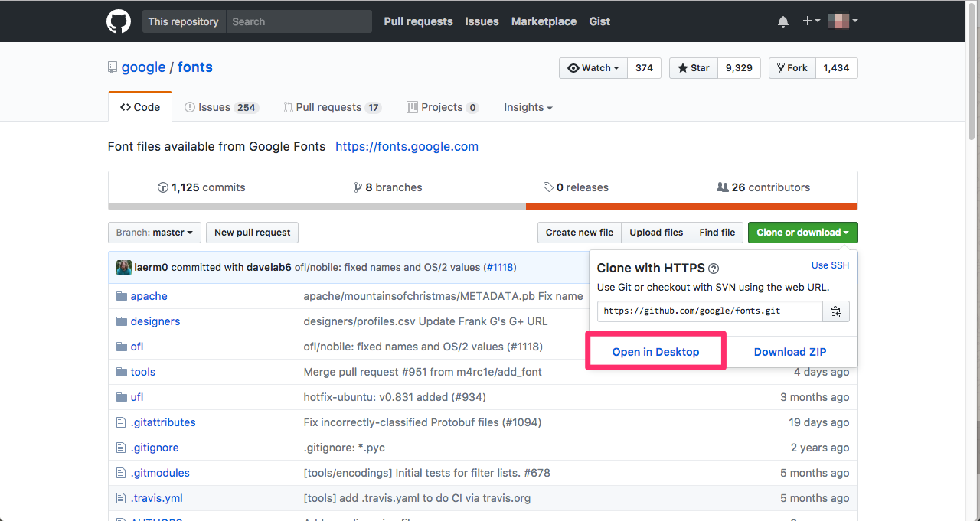Open Pull requests in the top navigation
Image resolution: width=980 pixels, height=521 pixels.
(418, 21)
